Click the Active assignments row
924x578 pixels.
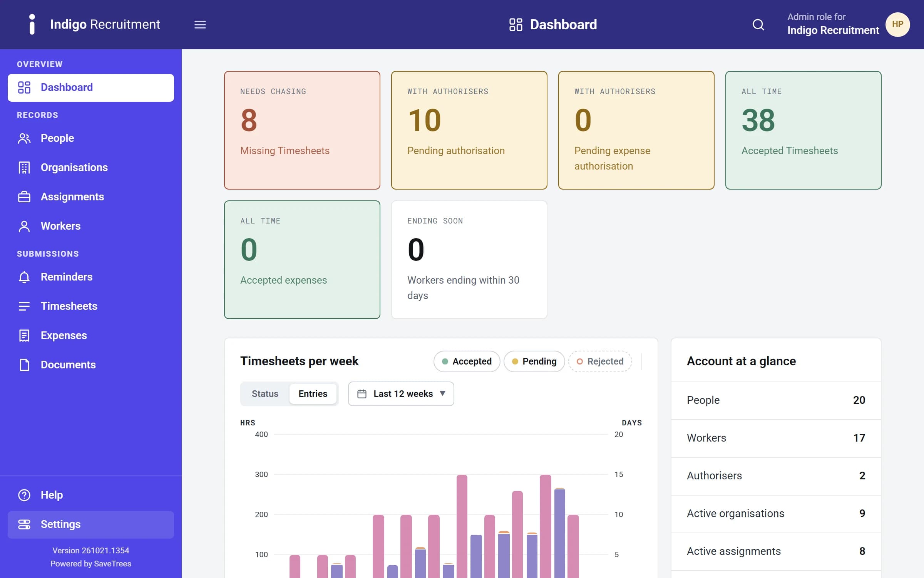point(776,551)
